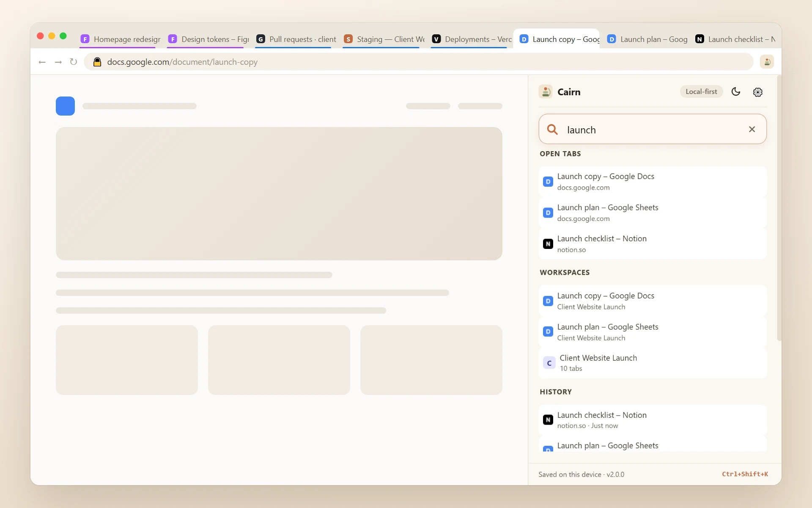Open the Cairn extension icon in toolbar
The height and width of the screenshot is (508, 812).
(767, 62)
